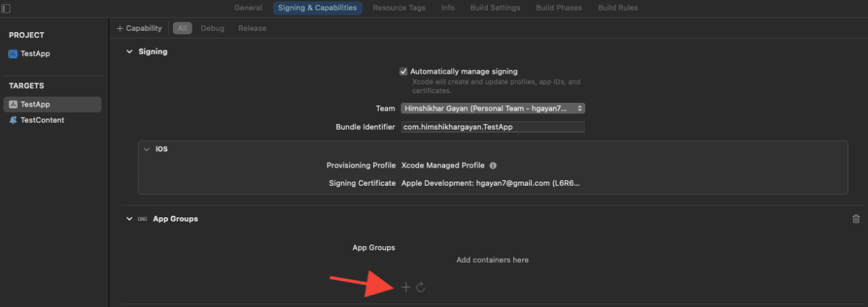Delete App Groups capability with trash icon
The image size is (868, 307).
tap(855, 219)
